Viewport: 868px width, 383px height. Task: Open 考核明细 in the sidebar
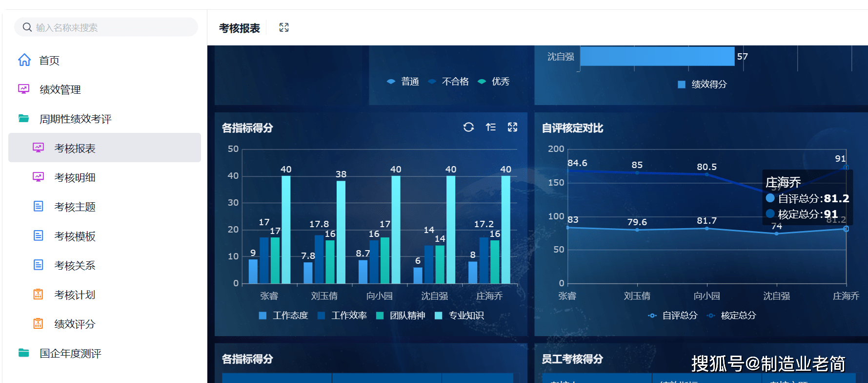click(75, 177)
